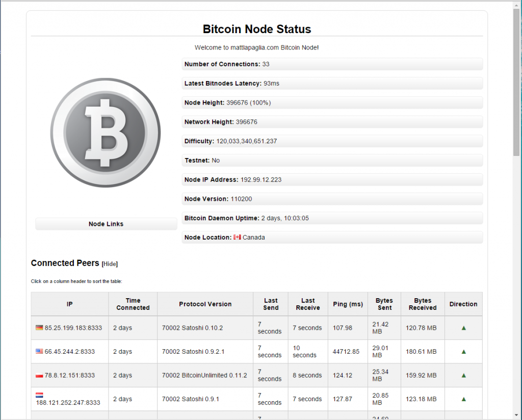Image resolution: width=522 pixels, height=420 pixels.
Task: Click the bytes sent value 20.85 MB
Action: pyautogui.click(x=380, y=399)
